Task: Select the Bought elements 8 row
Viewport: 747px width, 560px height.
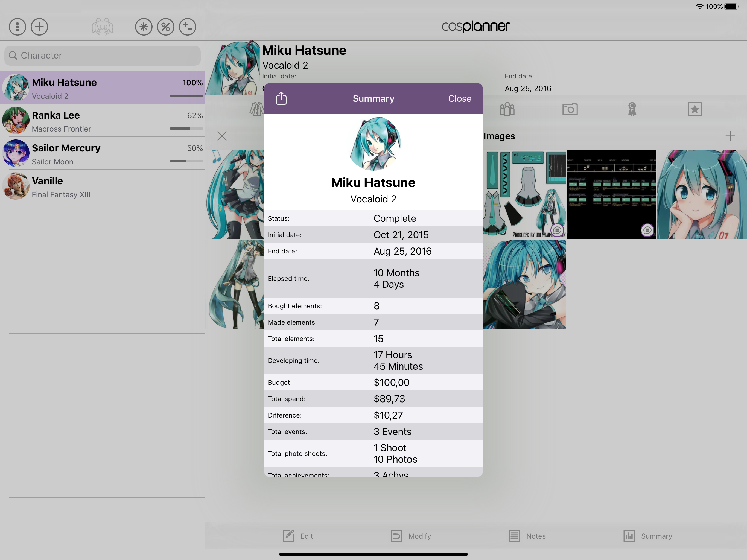Action: point(373,306)
